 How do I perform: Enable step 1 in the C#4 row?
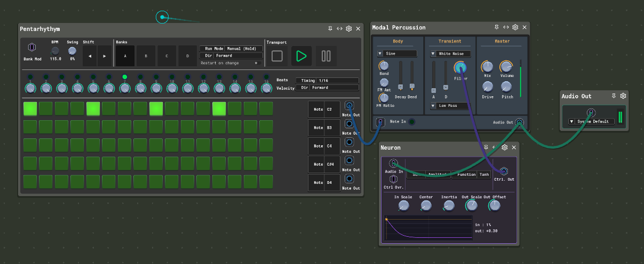pyautogui.click(x=30, y=164)
